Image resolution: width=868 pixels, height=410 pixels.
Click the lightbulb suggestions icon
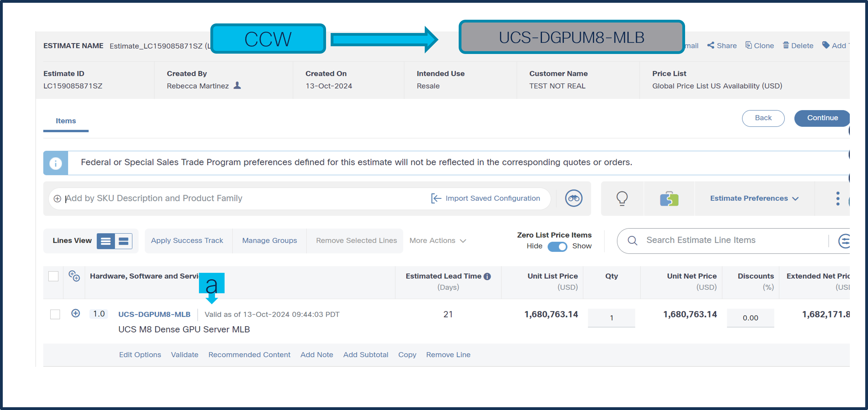coord(622,198)
